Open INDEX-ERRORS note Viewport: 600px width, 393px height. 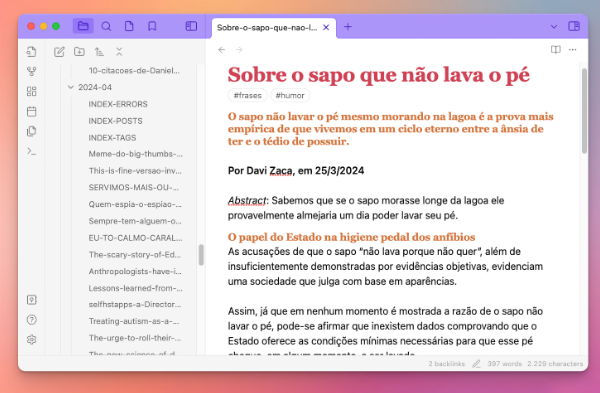click(118, 104)
